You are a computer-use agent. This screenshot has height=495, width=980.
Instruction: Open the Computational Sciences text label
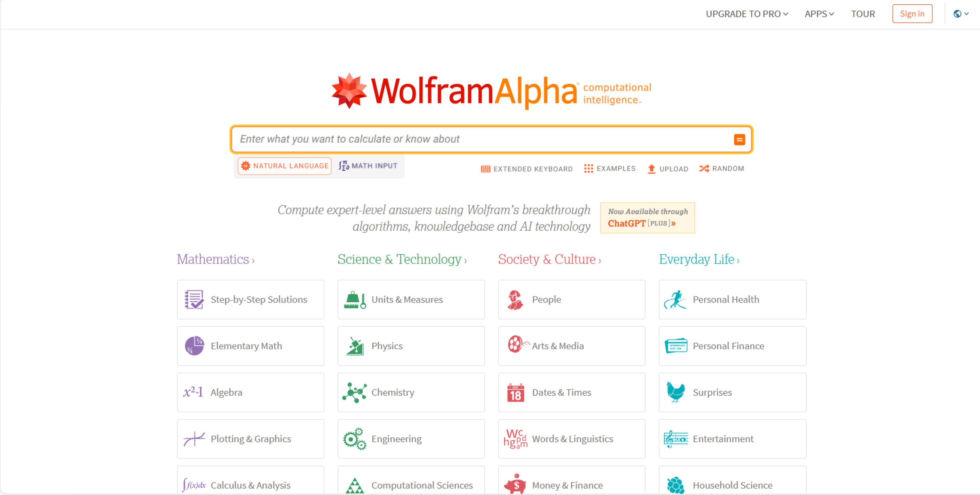click(x=422, y=485)
